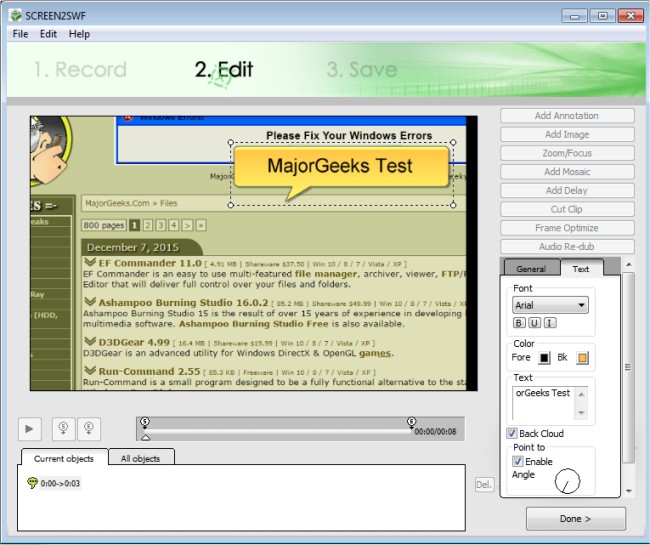Click the Done > button

click(575, 518)
